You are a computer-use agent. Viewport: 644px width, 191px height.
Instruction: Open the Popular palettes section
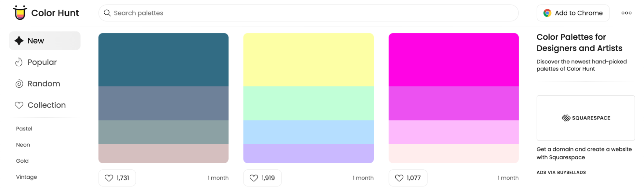[x=42, y=62]
